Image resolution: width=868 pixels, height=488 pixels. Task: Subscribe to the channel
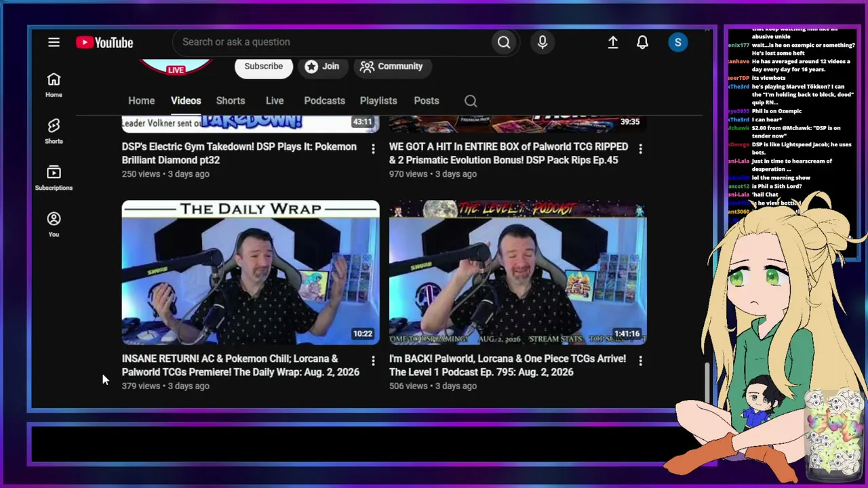tap(264, 66)
